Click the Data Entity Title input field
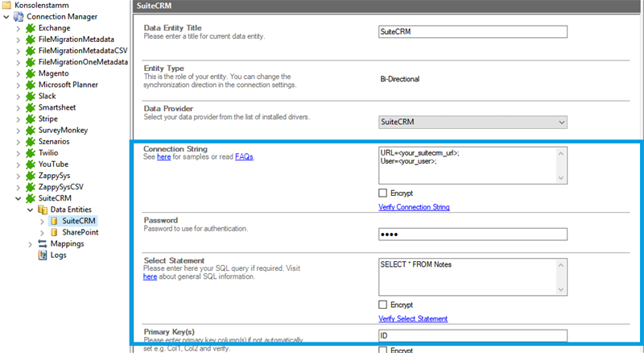 473,32
